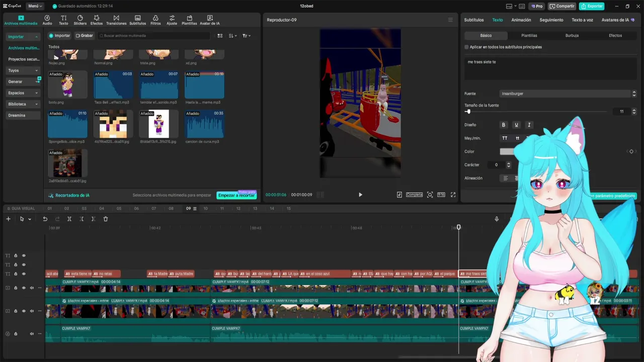The height and width of the screenshot is (362, 644).
Task: Click the Importar media button
Action: pyautogui.click(x=59, y=36)
